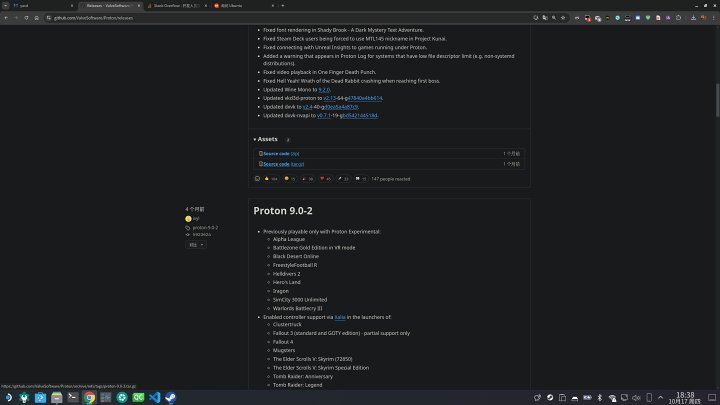
Task: Open Chrome from the taskbar
Action: pyautogui.click(x=89, y=397)
